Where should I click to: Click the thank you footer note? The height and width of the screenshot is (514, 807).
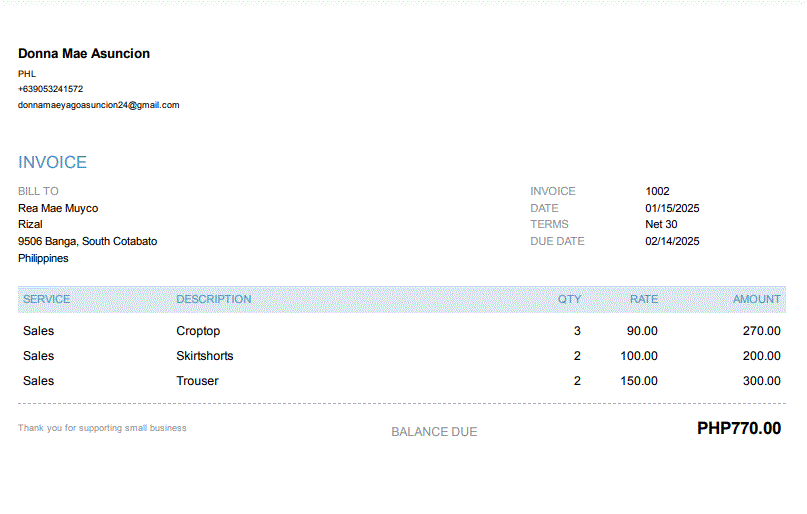102,428
